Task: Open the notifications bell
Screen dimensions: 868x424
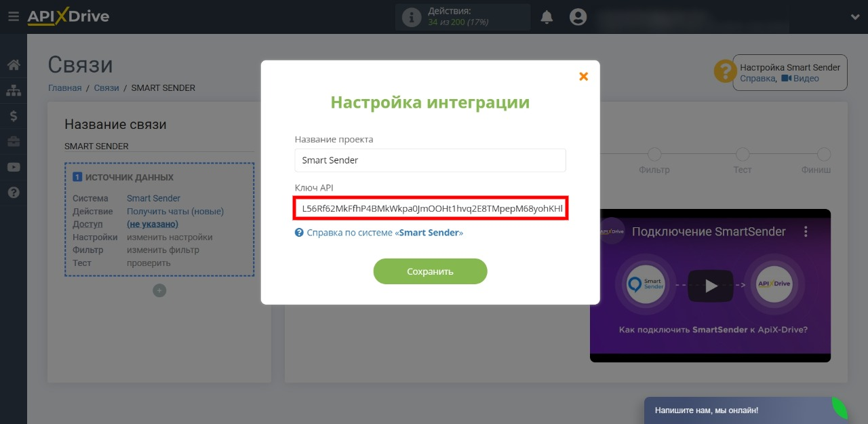Action: [x=547, y=17]
